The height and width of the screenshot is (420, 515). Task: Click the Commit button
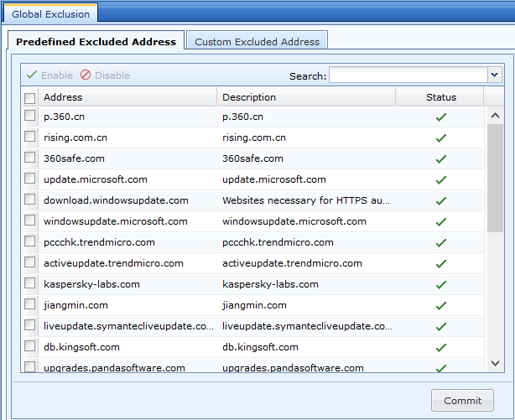pyautogui.click(x=462, y=400)
